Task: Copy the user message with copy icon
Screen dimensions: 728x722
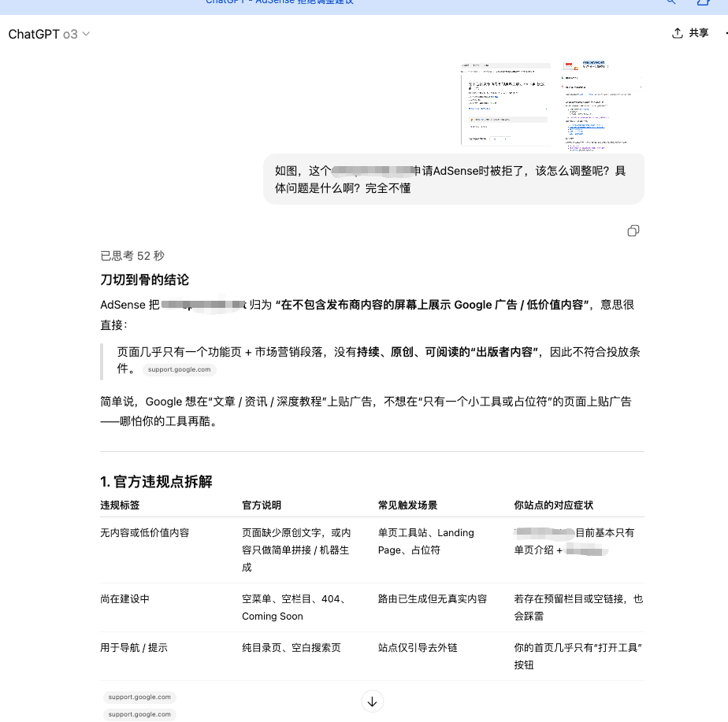Action: click(x=633, y=231)
